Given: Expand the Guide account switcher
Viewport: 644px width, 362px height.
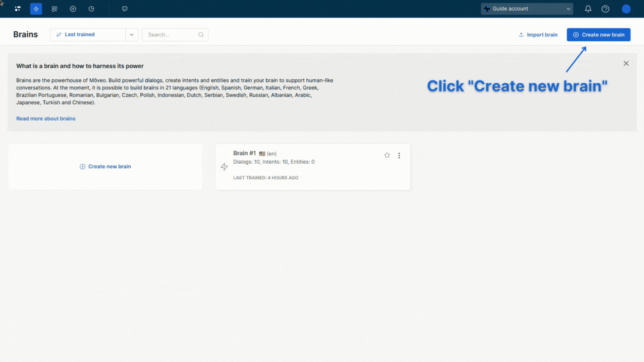Looking at the screenshot, I should coord(527,9).
